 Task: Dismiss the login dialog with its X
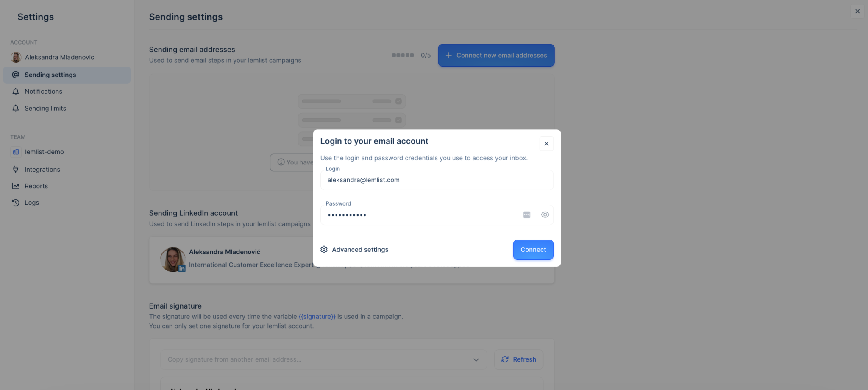(546, 144)
